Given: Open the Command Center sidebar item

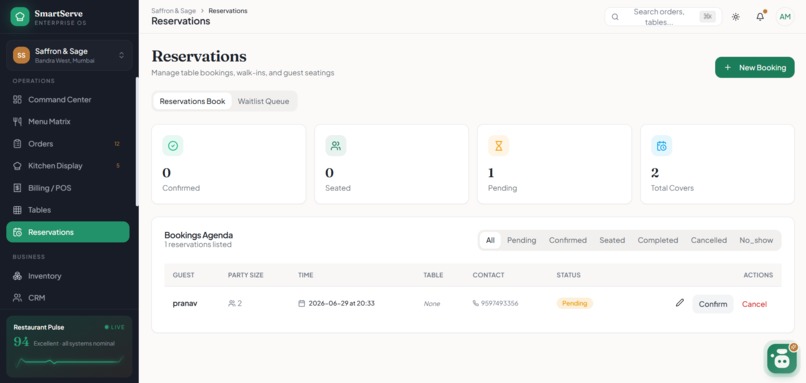Looking at the screenshot, I should click(x=68, y=100).
